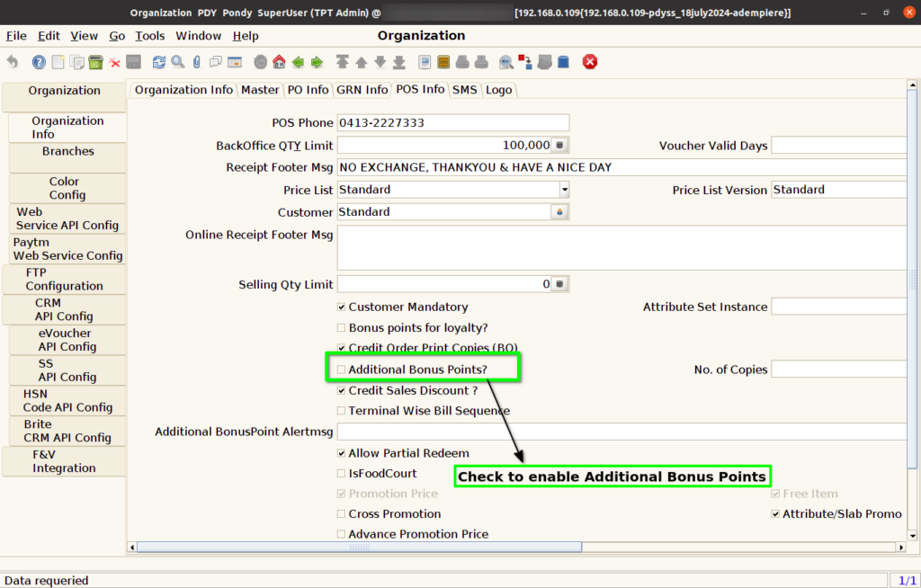Switch to the GRN Info tab
This screenshot has height=588, width=921.
362,90
